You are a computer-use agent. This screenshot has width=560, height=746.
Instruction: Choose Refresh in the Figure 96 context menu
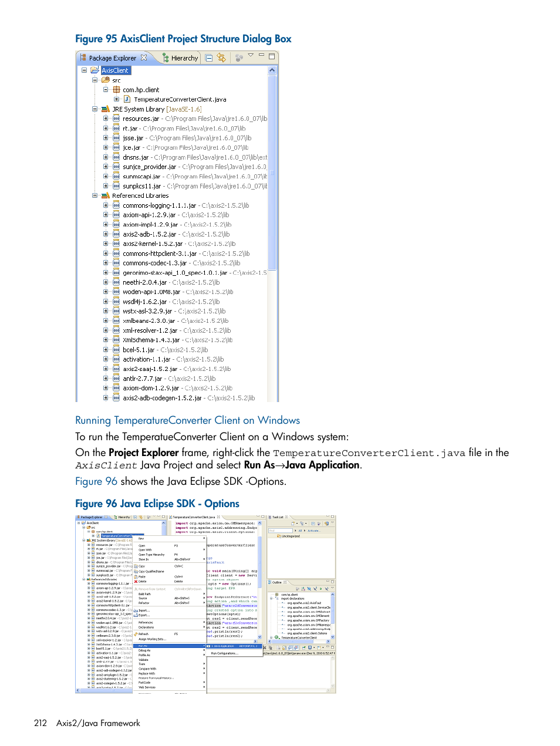click(170, 634)
